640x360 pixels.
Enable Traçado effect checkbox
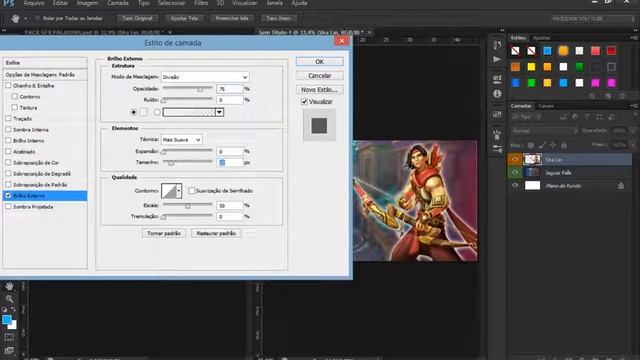[8, 118]
